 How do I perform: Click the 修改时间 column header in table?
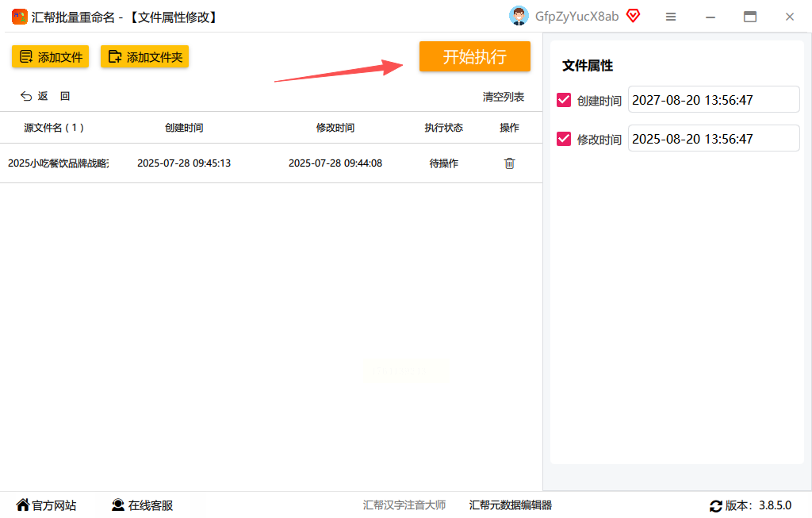coord(335,128)
